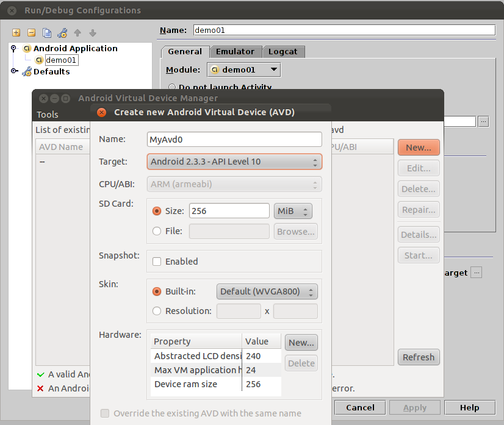Expand the Defaults tree node

[13, 71]
